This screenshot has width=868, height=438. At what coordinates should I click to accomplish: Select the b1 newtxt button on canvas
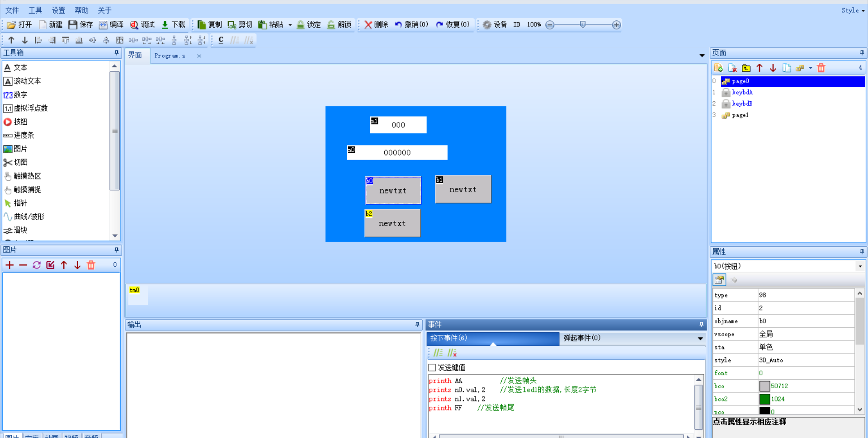(x=463, y=189)
